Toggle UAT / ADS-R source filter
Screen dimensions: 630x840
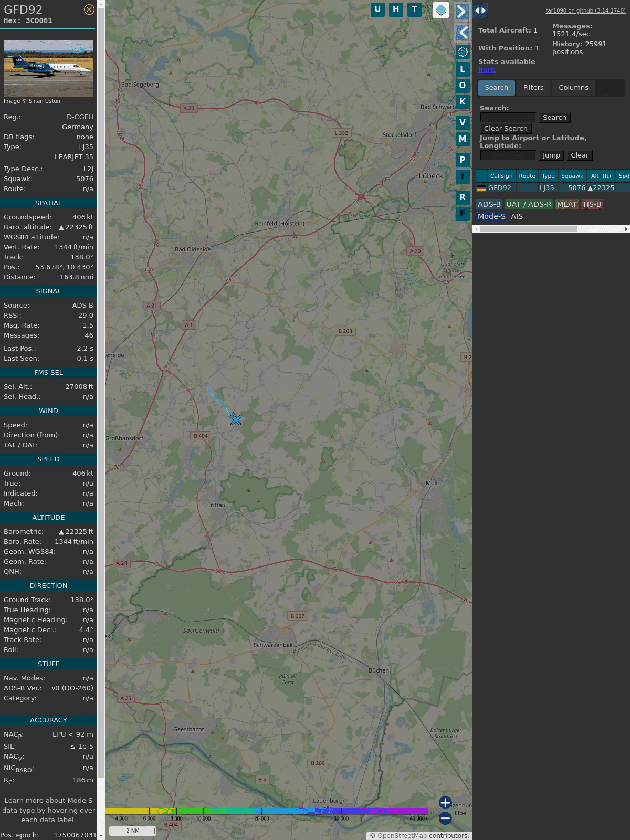pos(529,205)
